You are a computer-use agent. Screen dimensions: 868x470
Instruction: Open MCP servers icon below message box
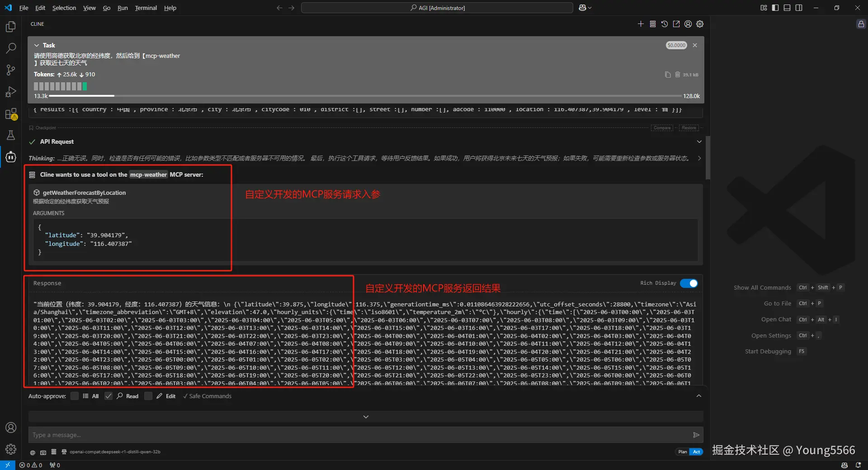coord(54,452)
